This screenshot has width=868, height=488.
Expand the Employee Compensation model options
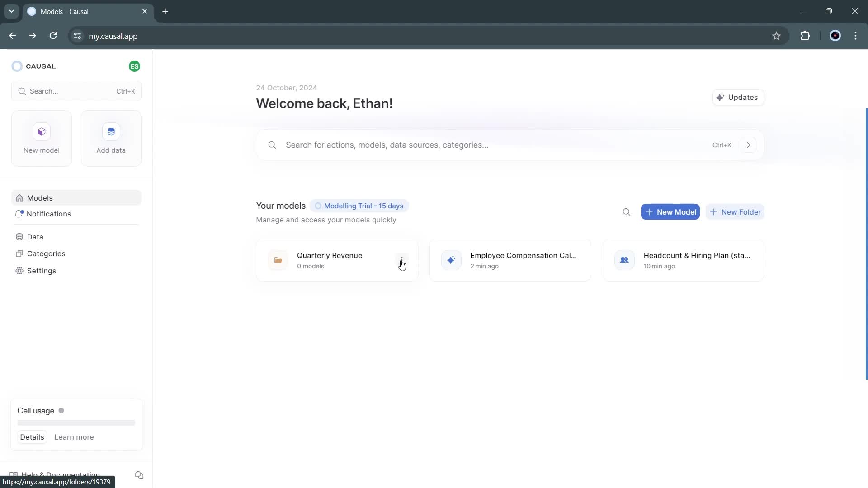click(x=576, y=260)
